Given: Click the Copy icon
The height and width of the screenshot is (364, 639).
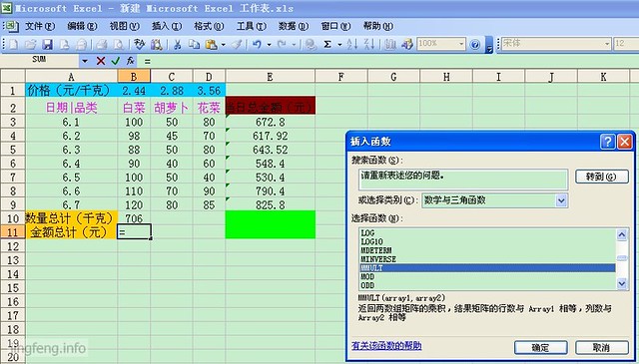Looking at the screenshot, I should coord(194,44).
